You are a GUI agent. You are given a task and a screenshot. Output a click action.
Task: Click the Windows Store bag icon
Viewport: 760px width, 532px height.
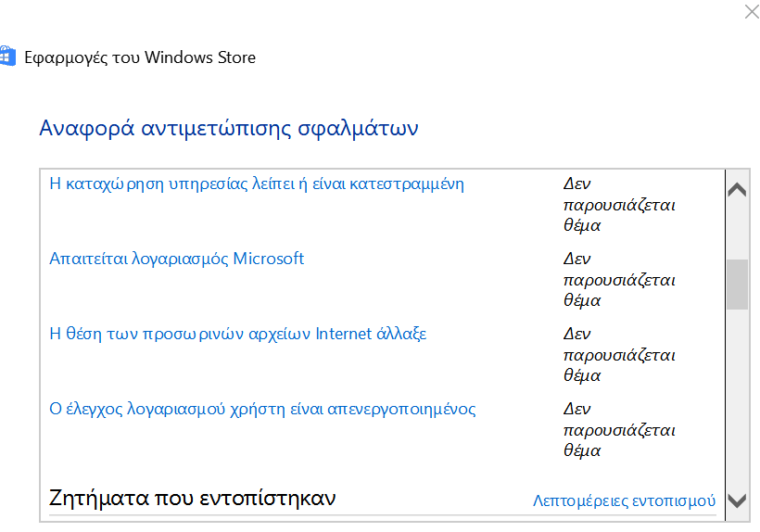tap(7, 56)
